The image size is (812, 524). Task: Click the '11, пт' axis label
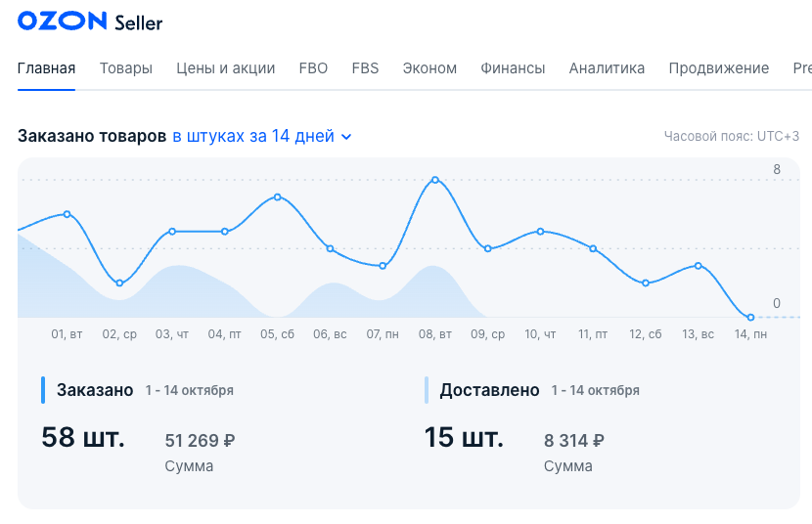pyautogui.click(x=594, y=334)
